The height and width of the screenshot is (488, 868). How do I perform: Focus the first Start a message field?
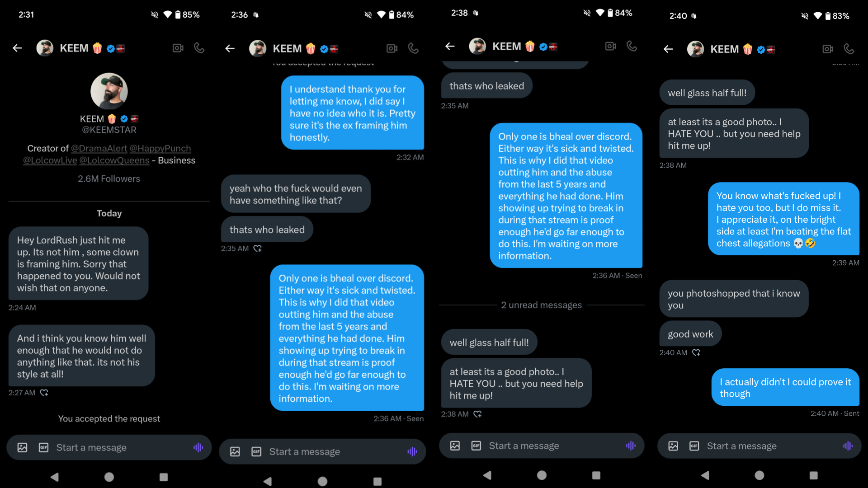[x=109, y=447]
